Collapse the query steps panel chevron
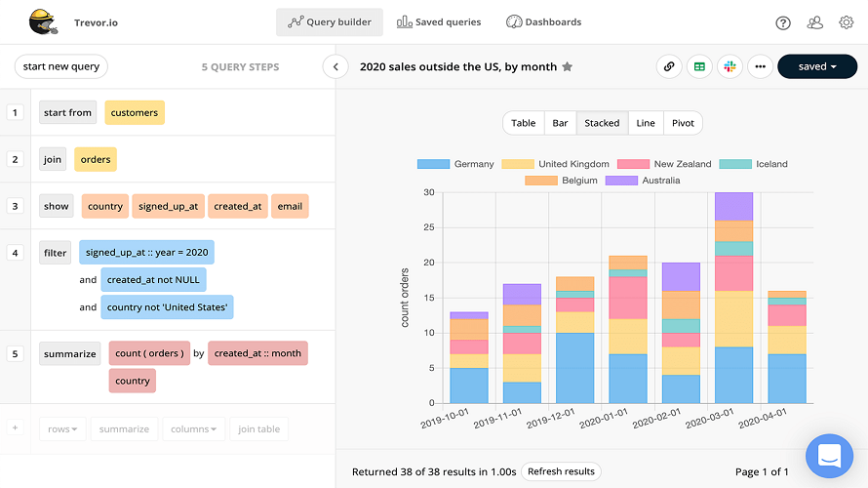The height and width of the screenshot is (488, 868). coord(335,66)
